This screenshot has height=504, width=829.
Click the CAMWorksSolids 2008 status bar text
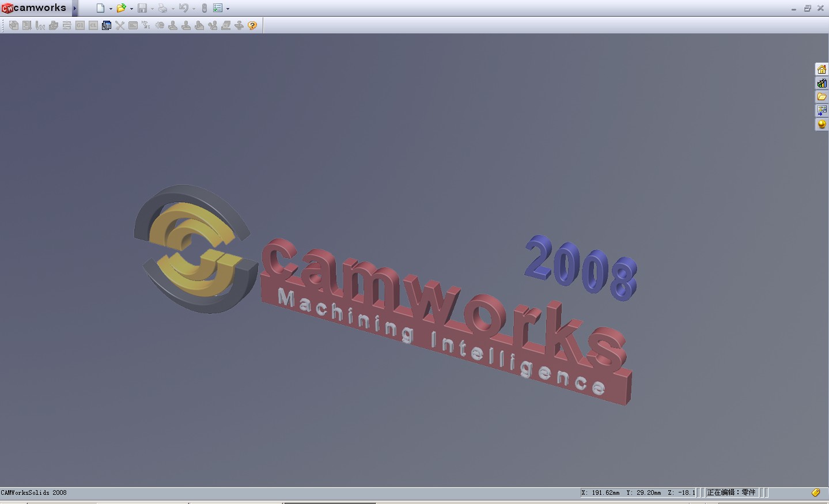tap(34, 492)
